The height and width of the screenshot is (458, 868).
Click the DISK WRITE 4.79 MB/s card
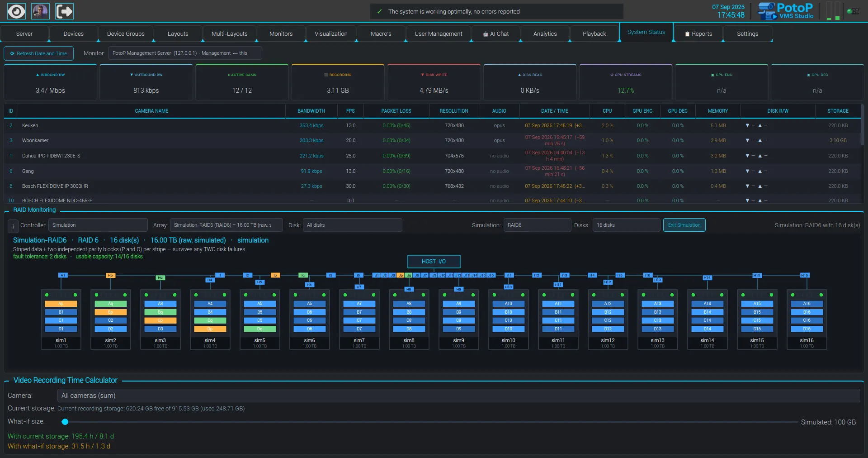(x=434, y=82)
